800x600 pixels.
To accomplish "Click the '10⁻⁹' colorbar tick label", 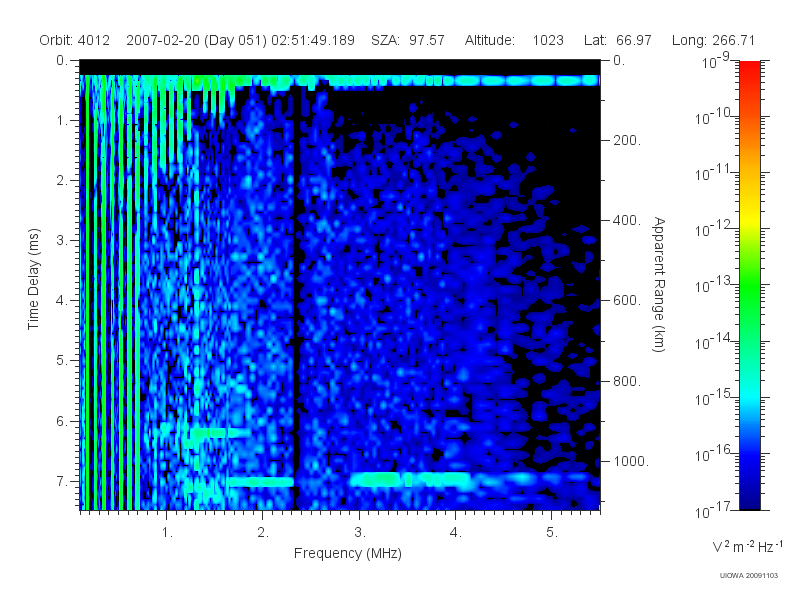I will [x=716, y=61].
